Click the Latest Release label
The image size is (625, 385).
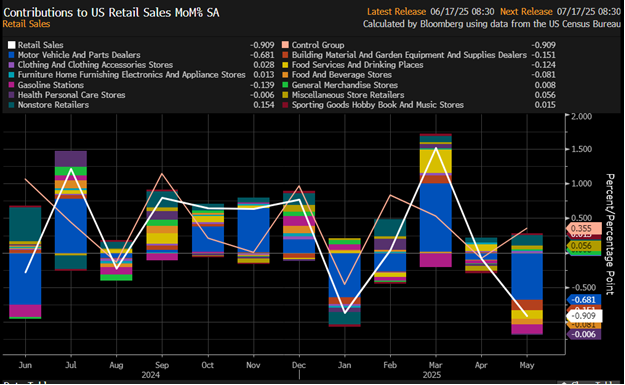tap(396, 12)
